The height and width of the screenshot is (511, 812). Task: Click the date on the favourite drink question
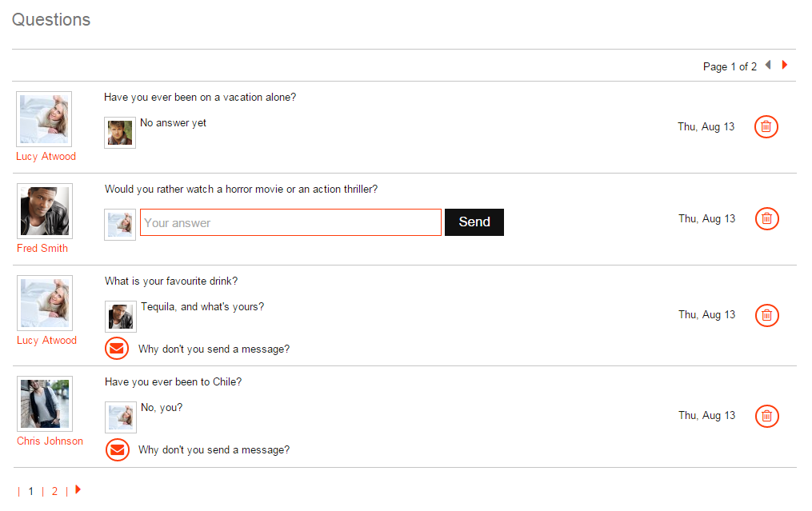707,315
